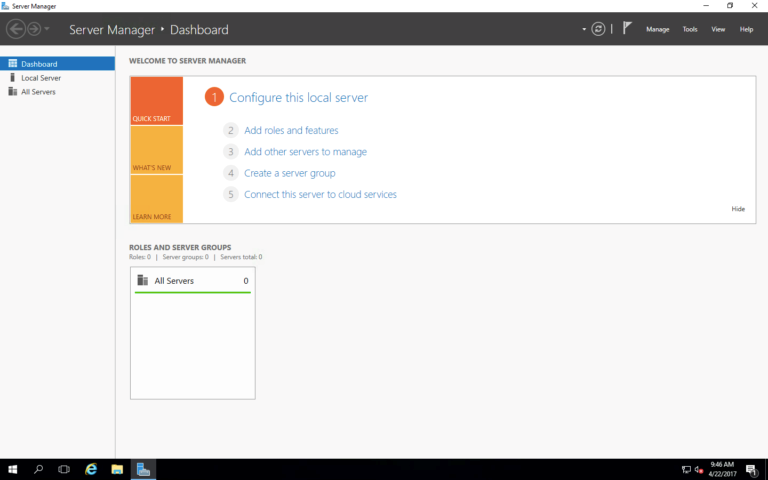This screenshot has height=480, width=768.
Task: Go back using the back arrow
Action: (16, 29)
